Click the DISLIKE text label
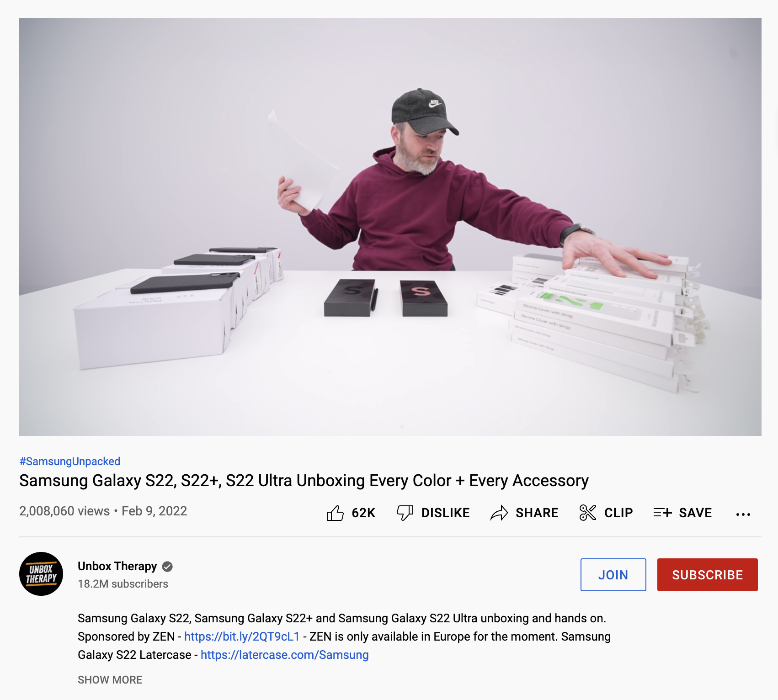The width and height of the screenshot is (778, 700). 446,513
